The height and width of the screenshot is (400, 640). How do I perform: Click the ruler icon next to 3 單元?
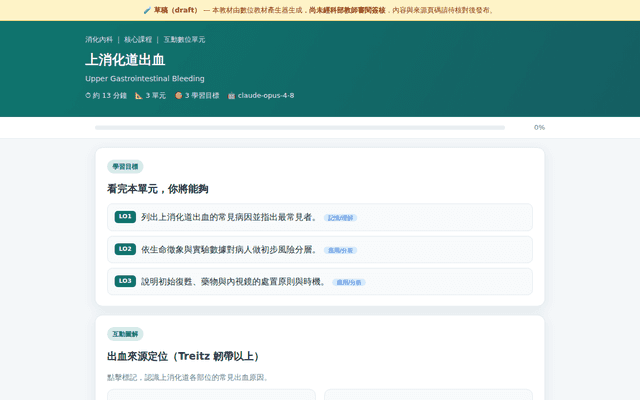click(x=139, y=96)
